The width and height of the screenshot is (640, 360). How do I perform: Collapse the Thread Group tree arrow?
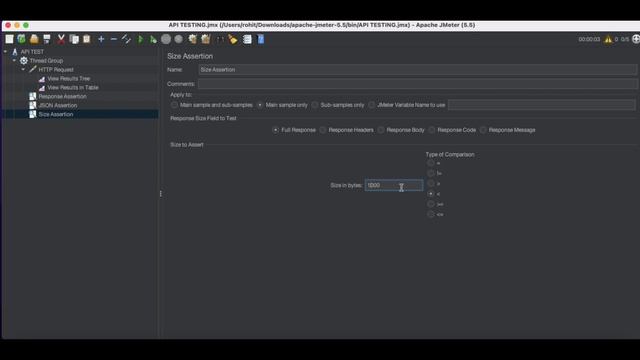[14, 60]
